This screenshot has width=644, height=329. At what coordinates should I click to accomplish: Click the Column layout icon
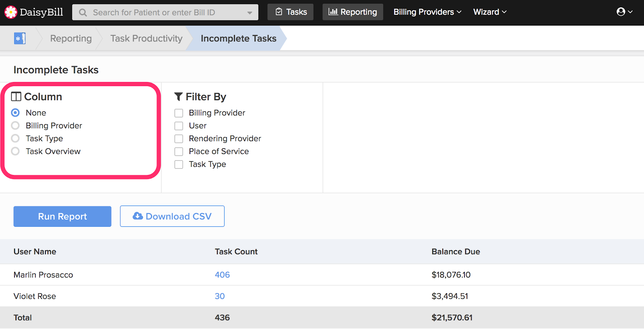pos(16,97)
